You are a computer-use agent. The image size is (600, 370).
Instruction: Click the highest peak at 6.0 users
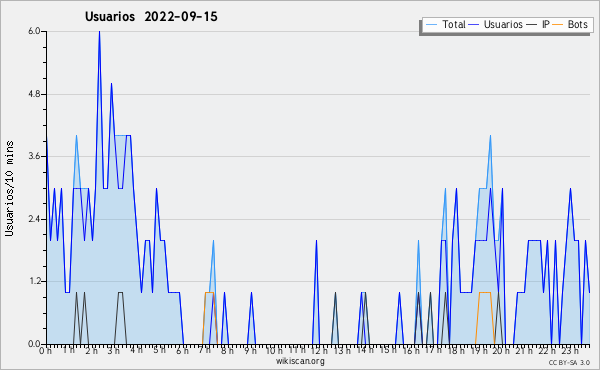[99, 32]
